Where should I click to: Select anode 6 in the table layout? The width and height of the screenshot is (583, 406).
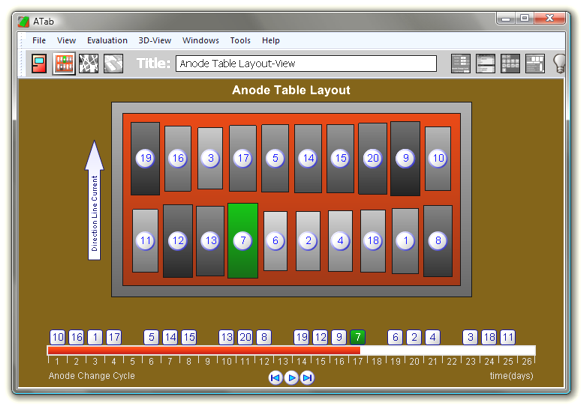276,241
